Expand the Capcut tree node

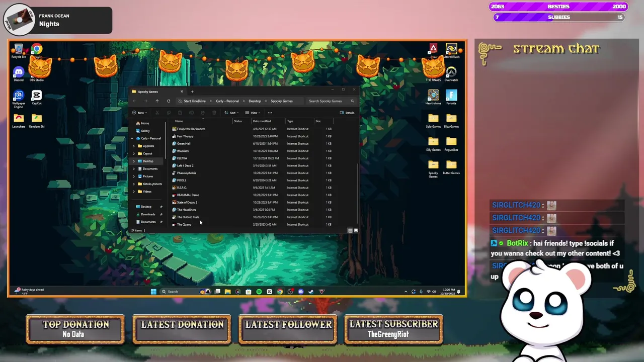pos(134,153)
